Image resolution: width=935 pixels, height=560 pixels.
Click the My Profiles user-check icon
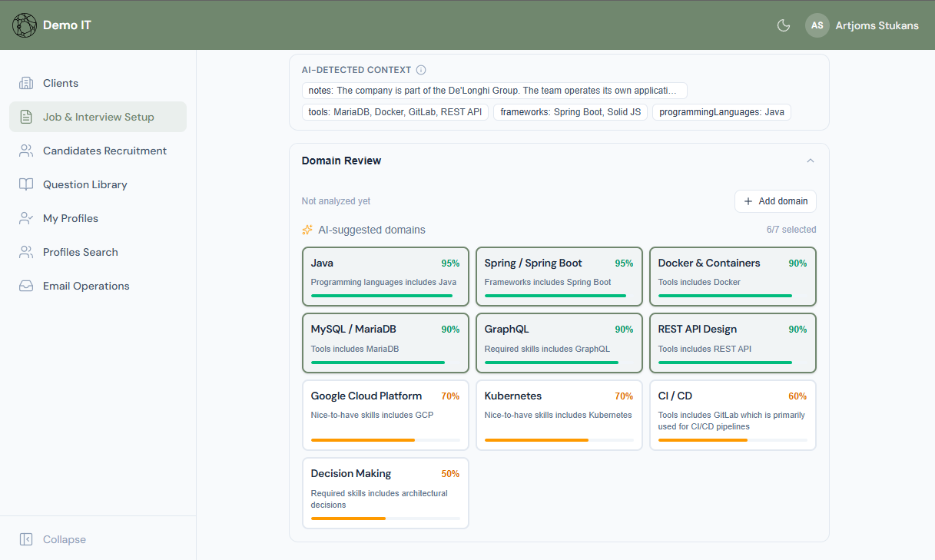click(x=26, y=218)
